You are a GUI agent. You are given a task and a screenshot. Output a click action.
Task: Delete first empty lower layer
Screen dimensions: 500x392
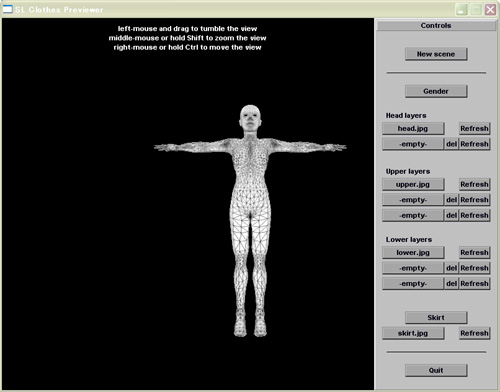(452, 268)
